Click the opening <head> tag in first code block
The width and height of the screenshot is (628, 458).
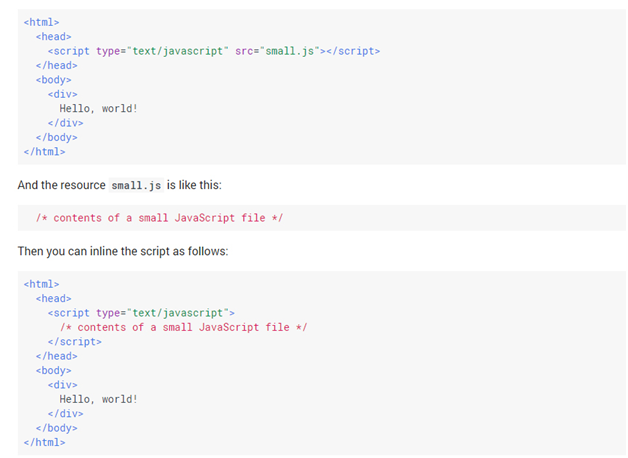53,36
